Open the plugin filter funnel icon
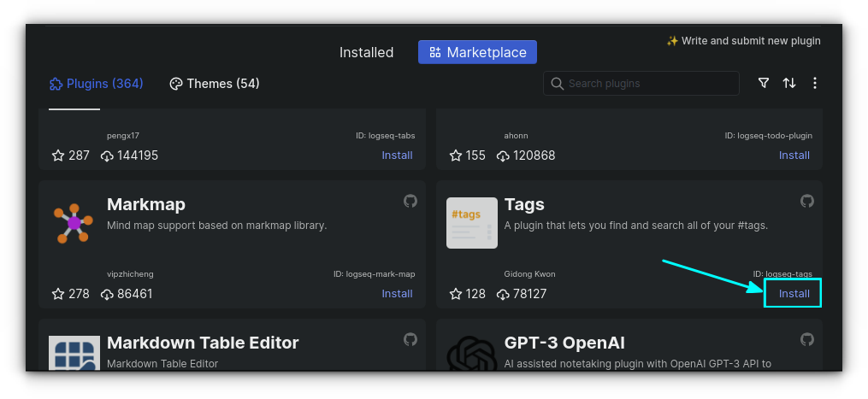868x399 pixels. point(764,83)
